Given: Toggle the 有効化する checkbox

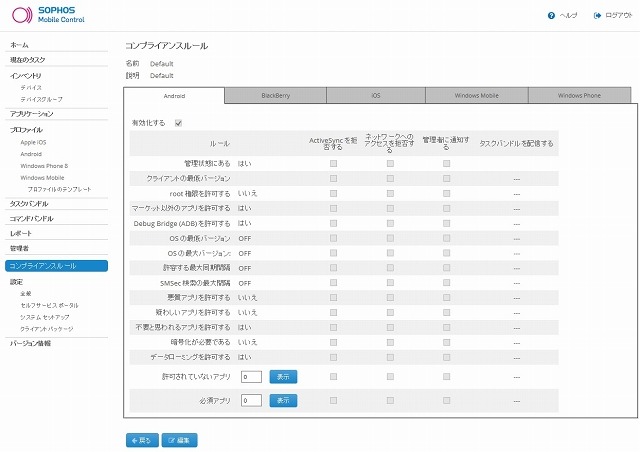Looking at the screenshot, I should click(x=178, y=123).
